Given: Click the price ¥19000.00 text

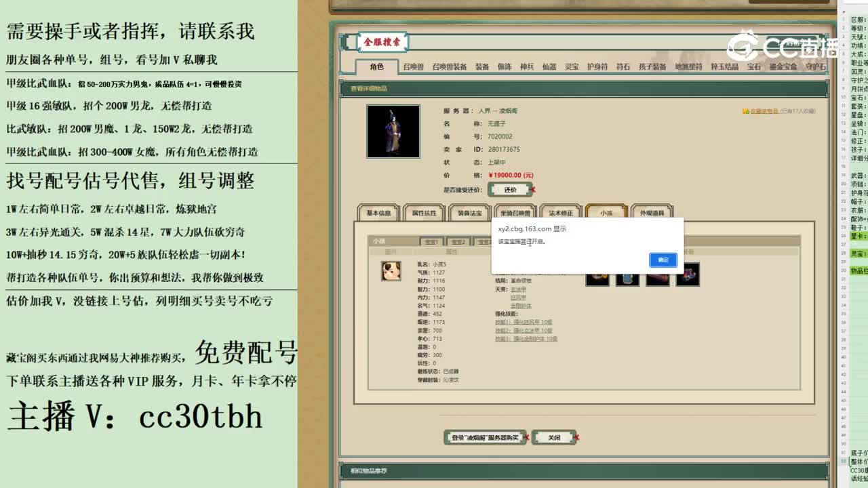Looking at the screenshot, I should (511, 175).
